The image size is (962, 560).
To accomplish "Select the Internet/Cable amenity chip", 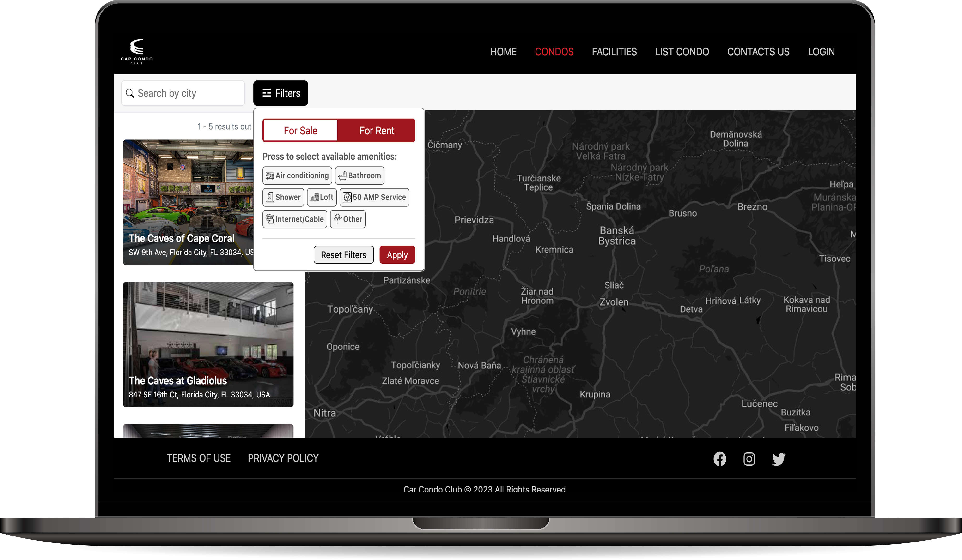I will 295,219.
